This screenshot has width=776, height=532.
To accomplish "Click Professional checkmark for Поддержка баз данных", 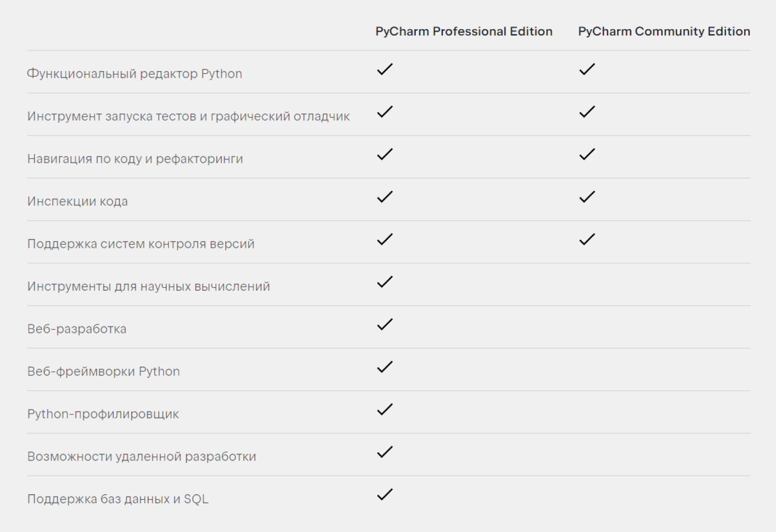I will 384,495.
